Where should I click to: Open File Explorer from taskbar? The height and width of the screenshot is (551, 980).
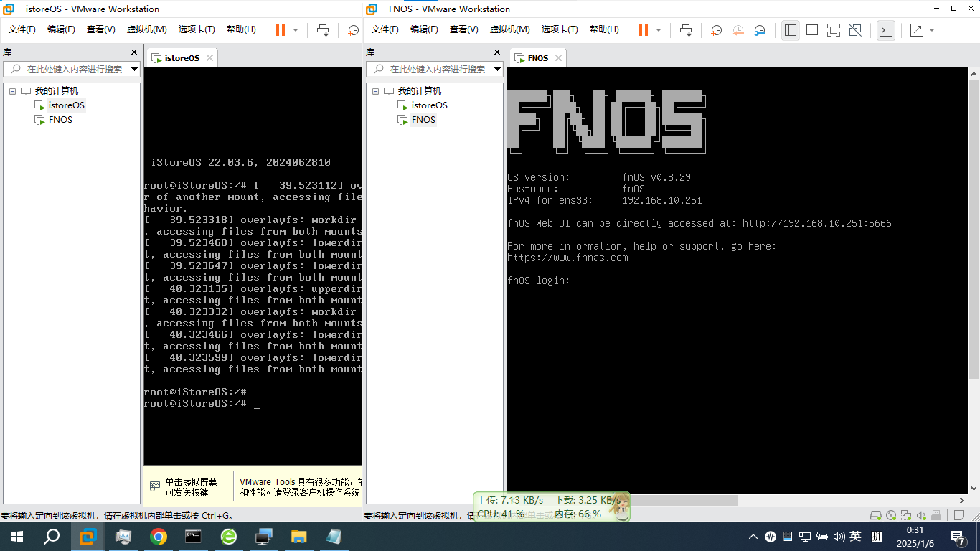tap(298, 537)
